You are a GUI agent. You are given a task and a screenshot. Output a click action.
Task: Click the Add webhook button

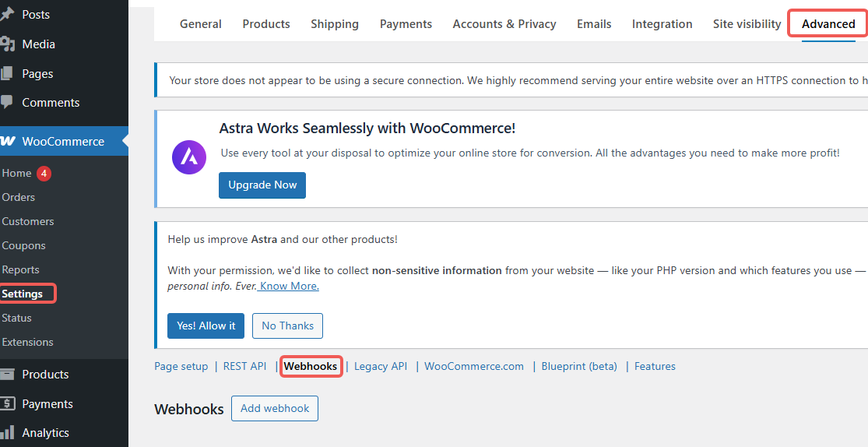pos(275,408)
